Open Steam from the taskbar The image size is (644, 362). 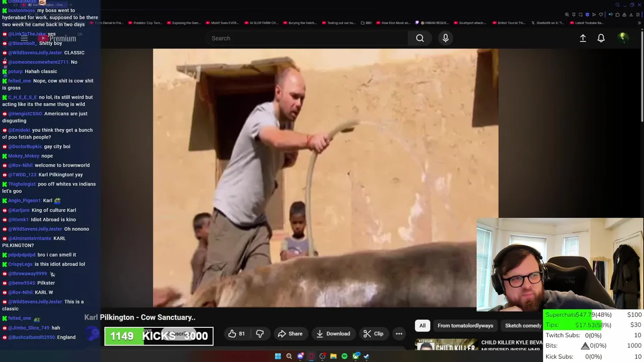coord(366,356)
